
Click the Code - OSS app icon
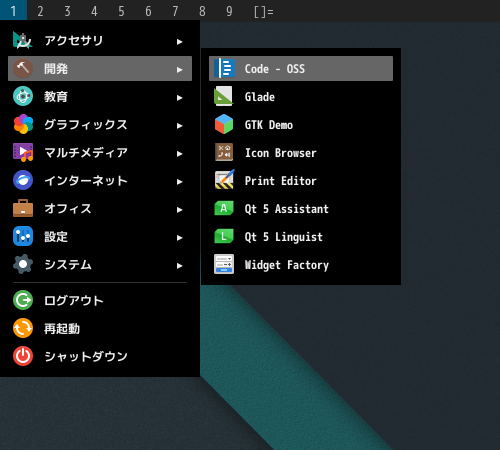point(224,68)
